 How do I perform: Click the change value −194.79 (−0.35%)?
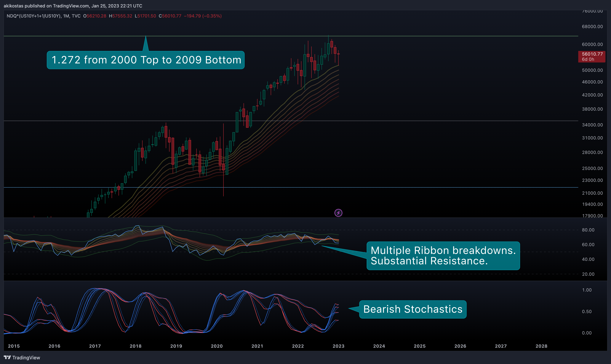203,16
